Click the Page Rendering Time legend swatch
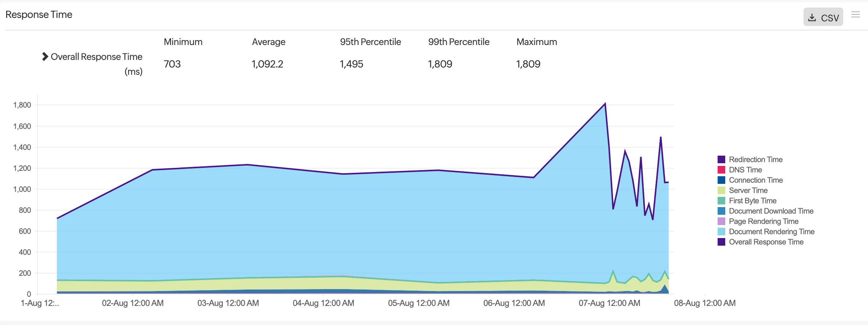 (x=721, y=221)
